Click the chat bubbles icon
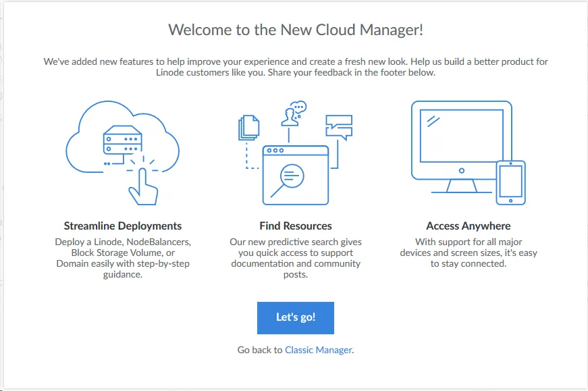The height and width of the screenshot is (391, 588). [x=339, y=128]
